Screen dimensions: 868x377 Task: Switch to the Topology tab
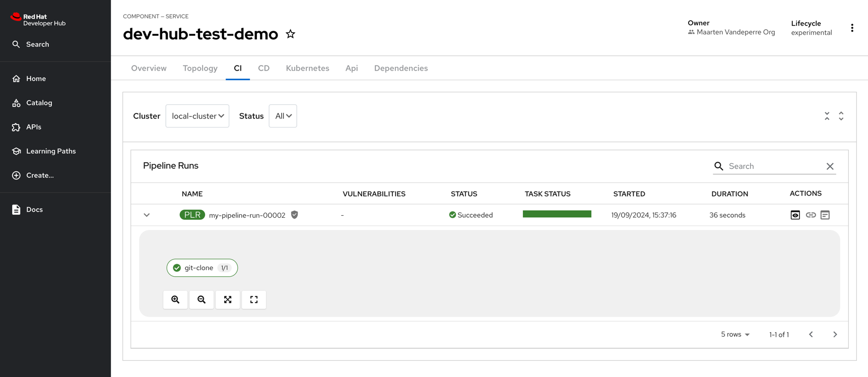200,69
